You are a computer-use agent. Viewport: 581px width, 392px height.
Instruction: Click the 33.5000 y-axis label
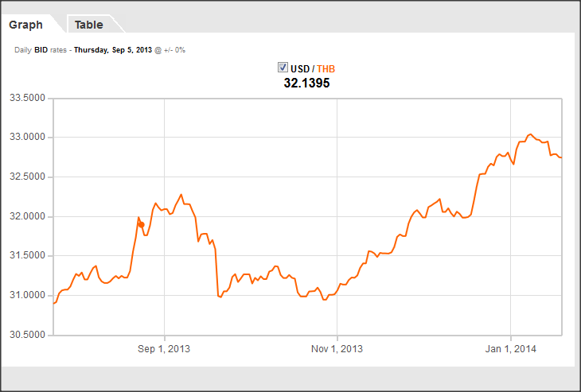coord(26,99)
